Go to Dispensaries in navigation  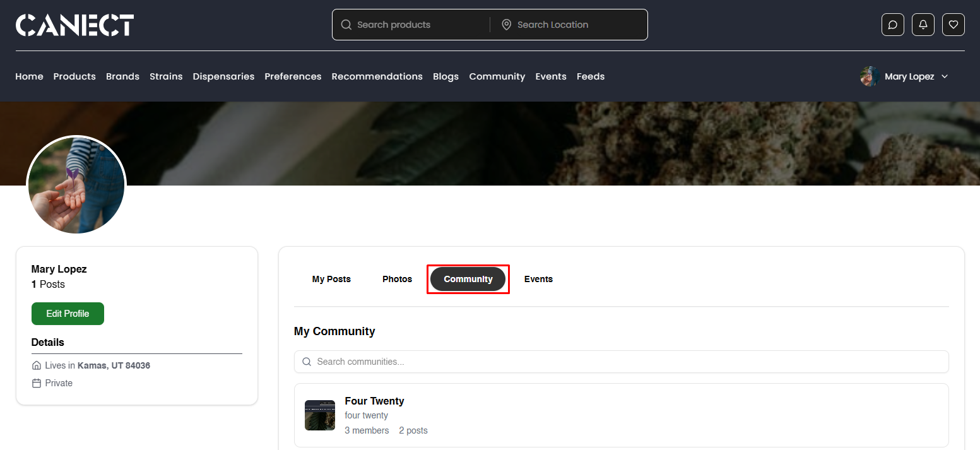[223, 76]
